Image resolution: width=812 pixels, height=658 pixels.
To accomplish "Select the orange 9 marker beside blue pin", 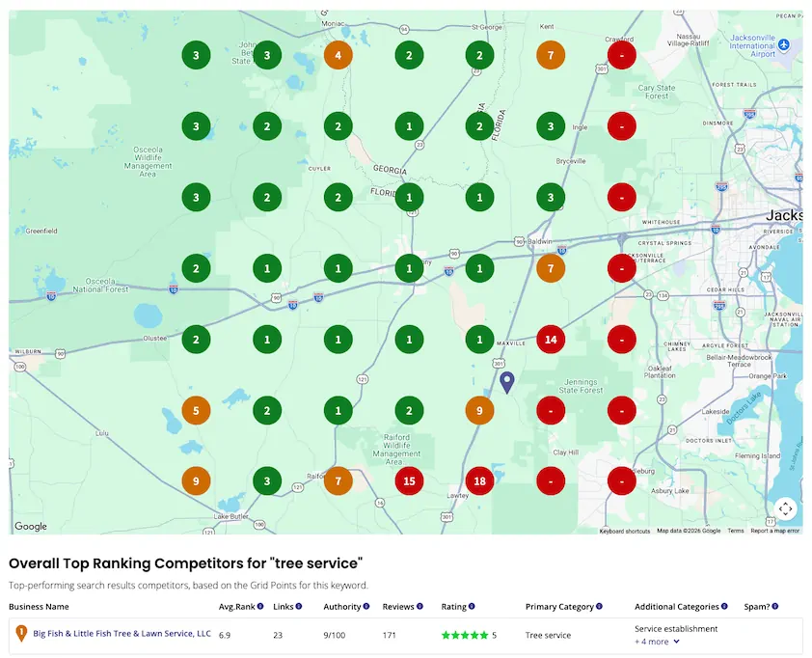I will click(479, 410).
